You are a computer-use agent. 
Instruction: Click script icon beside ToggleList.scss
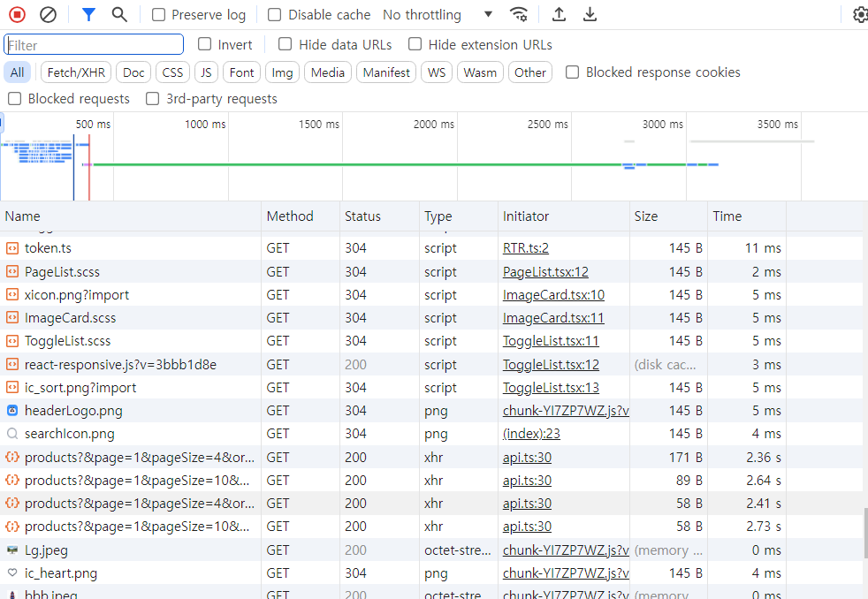(x=12, y=341)
